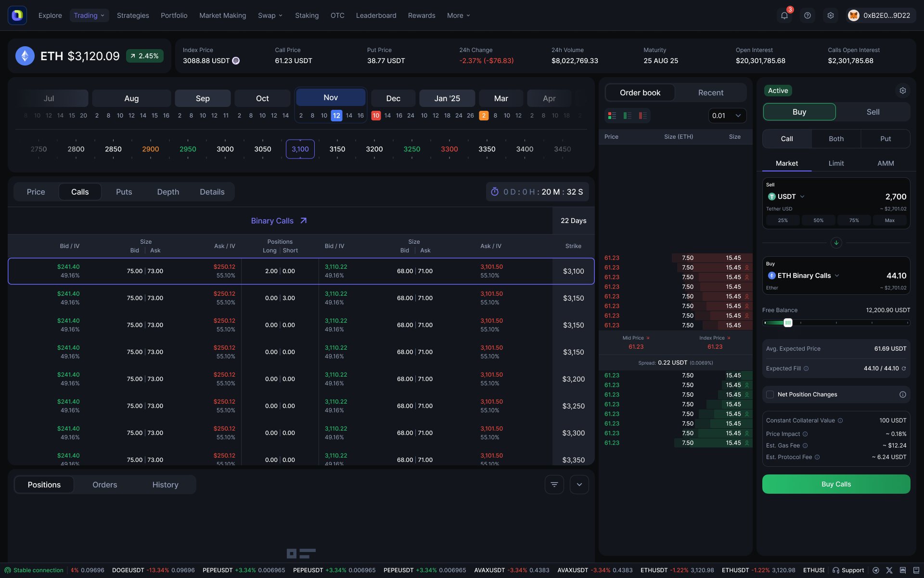Viewport: 924px width, 578px height.
Task: Click the Buy Calls button
Action: tap(836, 484)
